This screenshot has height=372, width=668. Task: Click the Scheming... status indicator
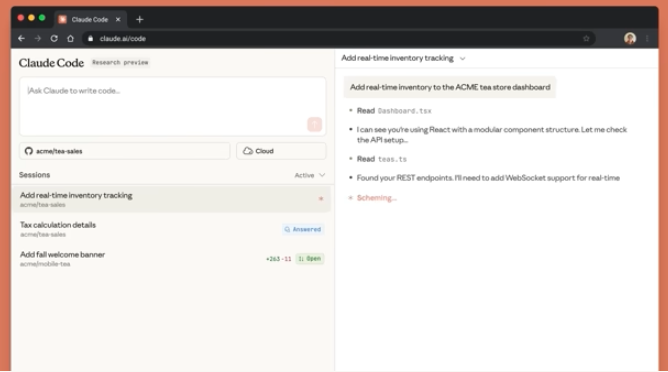(377, 198)
